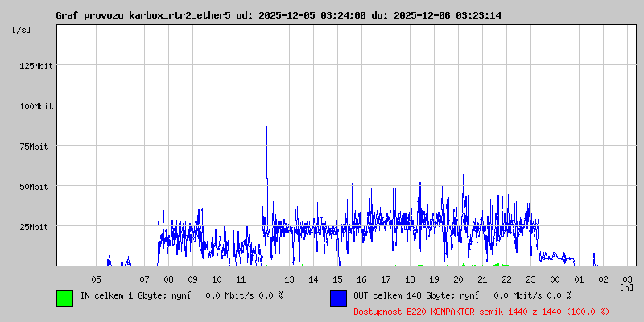Click the '[h]' hours unit label
This screenshot has width=644, height=322.
click(x=626, y=287)
